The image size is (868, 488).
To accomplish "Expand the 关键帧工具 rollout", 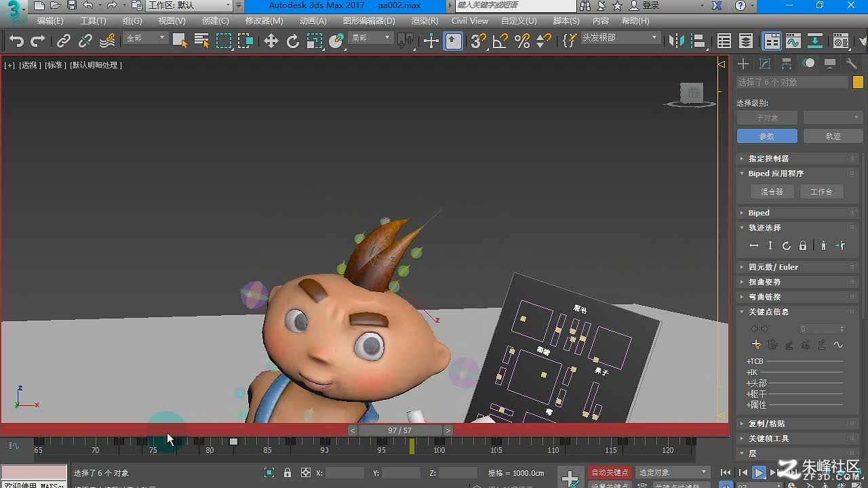I will point(797,439).
